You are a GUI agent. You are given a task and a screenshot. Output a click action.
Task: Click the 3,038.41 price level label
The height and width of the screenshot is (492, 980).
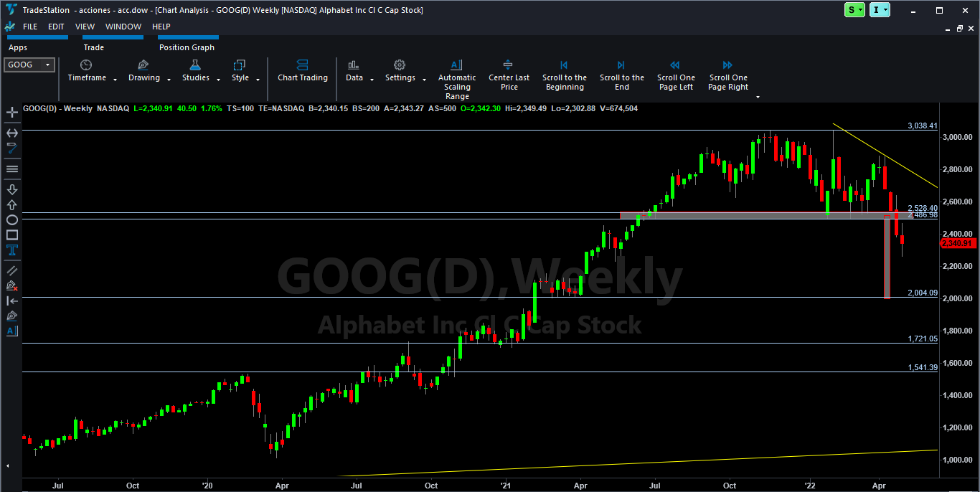click(923, 126)
